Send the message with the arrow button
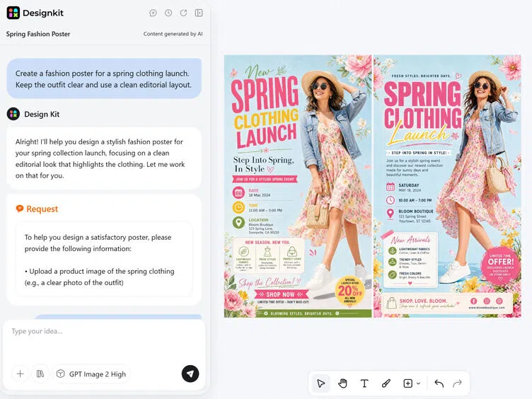Viewport: 532px width, 399px height. coord(190,374)
